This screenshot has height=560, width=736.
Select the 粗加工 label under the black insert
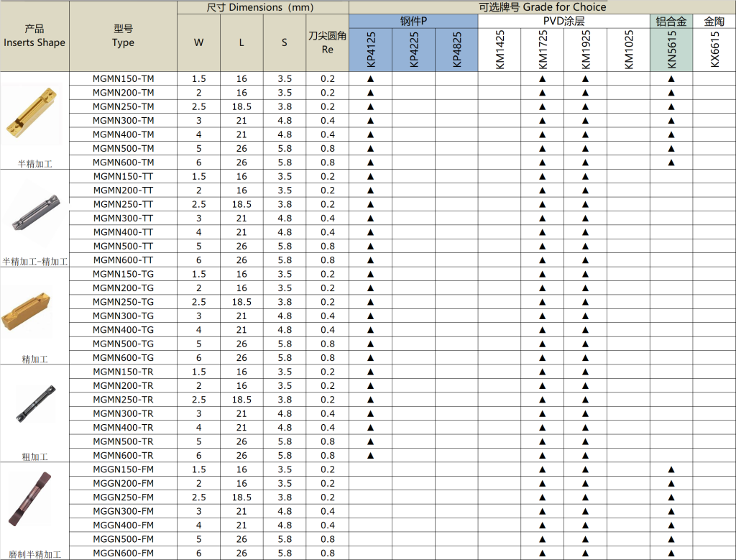pos(34,456)
